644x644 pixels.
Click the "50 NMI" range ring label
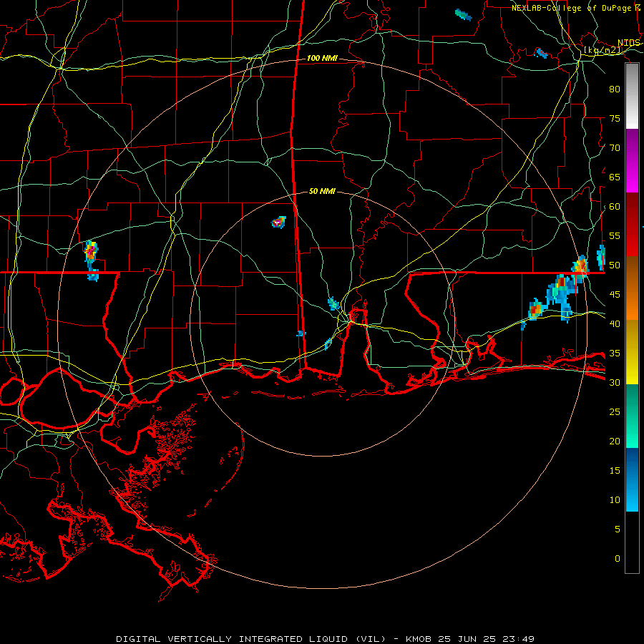pyautogui.click(x=322, y=191)
